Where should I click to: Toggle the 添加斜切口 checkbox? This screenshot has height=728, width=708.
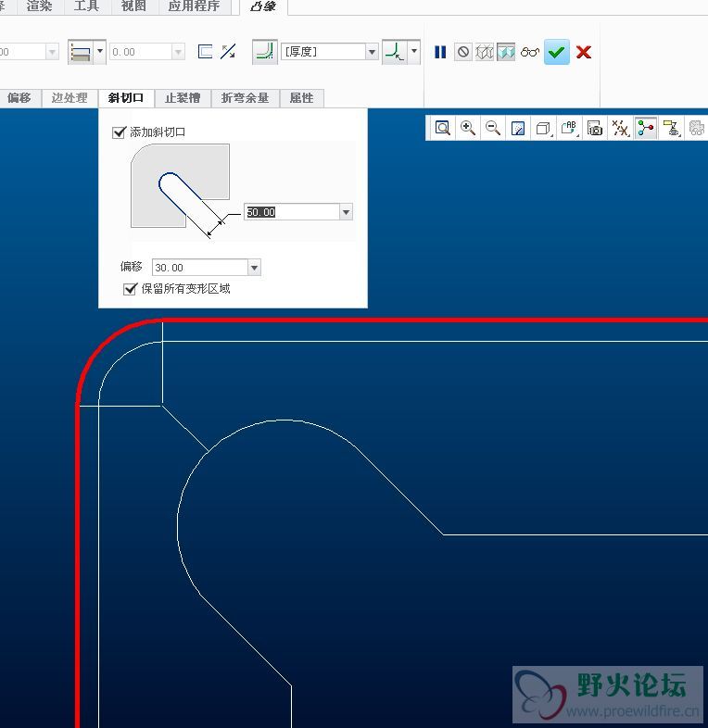coord(119,132)
